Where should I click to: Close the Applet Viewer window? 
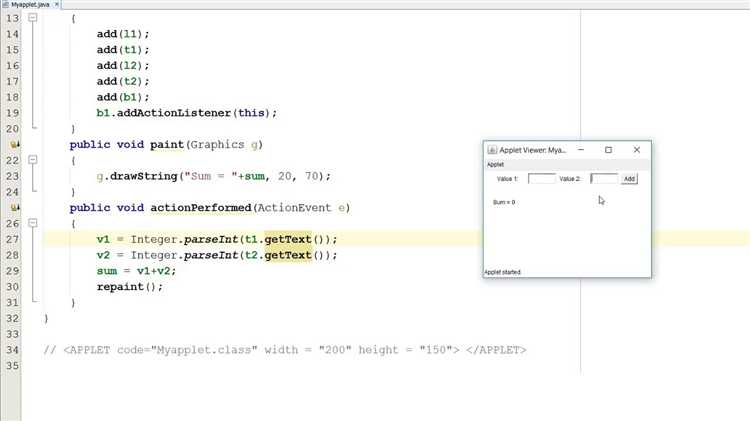pyautogui.click(x=637, y=150)
